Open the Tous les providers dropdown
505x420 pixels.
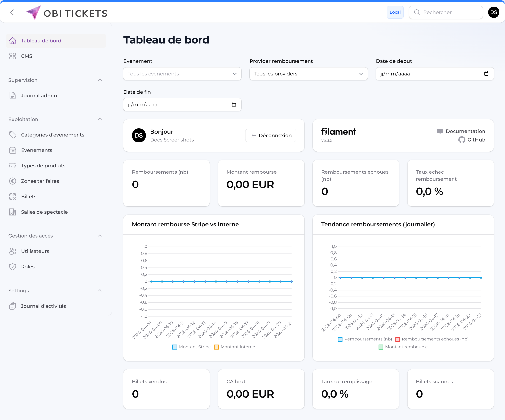tap(308, 74)
